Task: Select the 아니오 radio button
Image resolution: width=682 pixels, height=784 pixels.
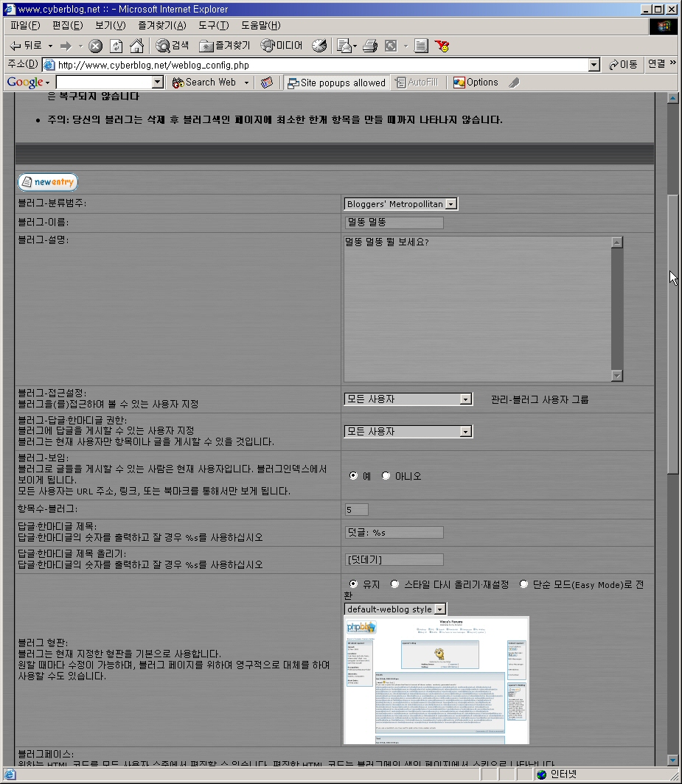Action: click(x=386, y=476)
